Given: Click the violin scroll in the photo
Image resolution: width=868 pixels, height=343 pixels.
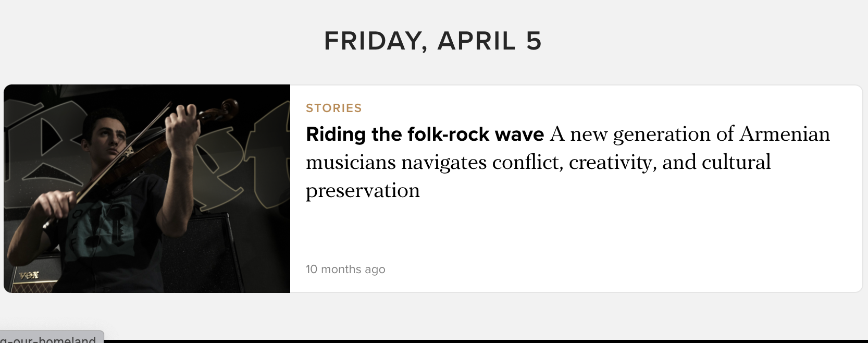Looking at the screenshot, I should coord(225,109).
